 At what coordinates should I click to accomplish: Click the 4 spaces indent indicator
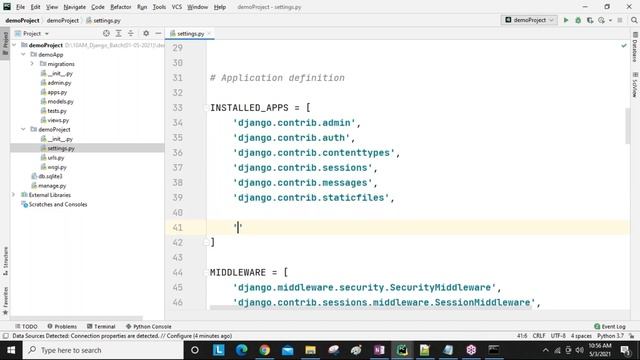point(581,336)
